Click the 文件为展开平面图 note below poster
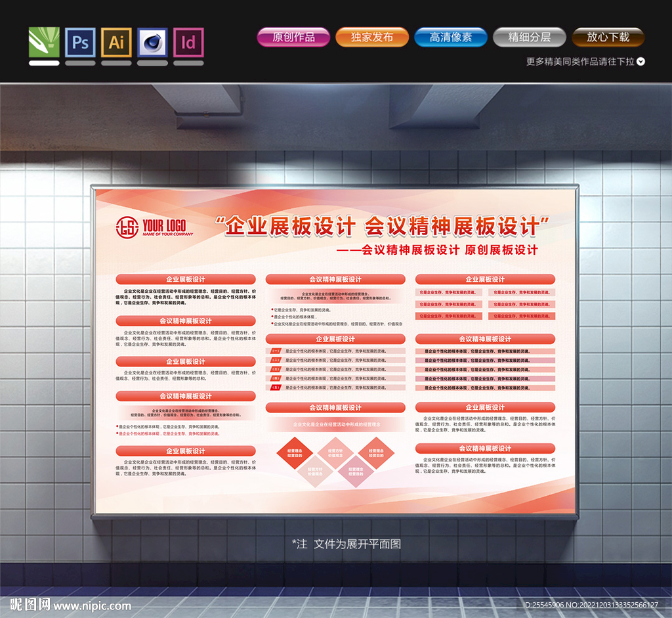 pos(346,544)
